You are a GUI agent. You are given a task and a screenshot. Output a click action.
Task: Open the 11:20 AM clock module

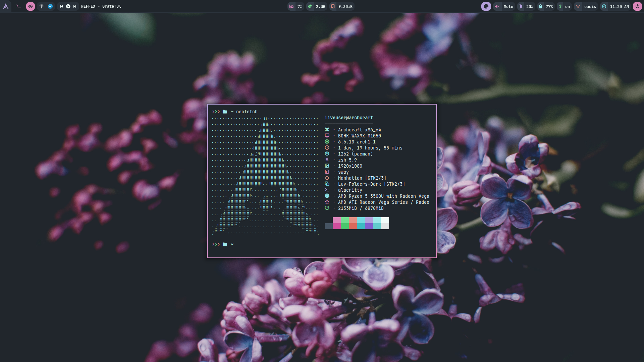coord(615,6)
